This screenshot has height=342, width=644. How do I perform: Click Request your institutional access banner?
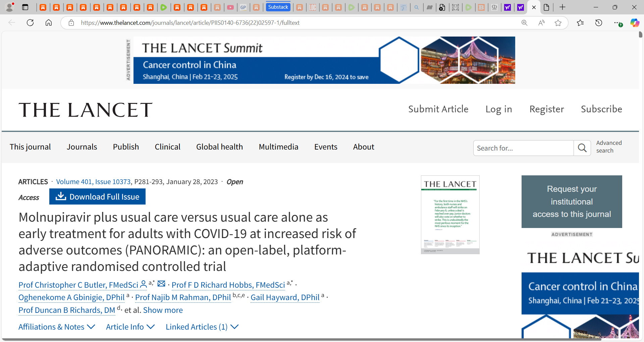572,202
